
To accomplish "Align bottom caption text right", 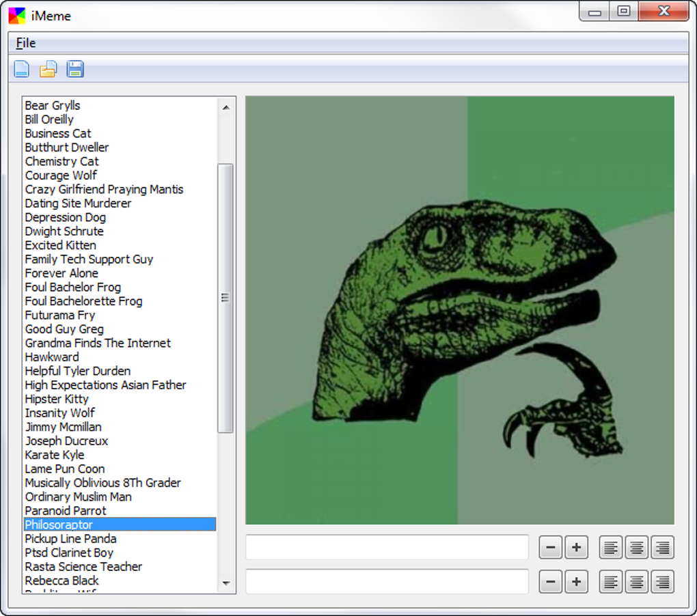I will 662,582.
